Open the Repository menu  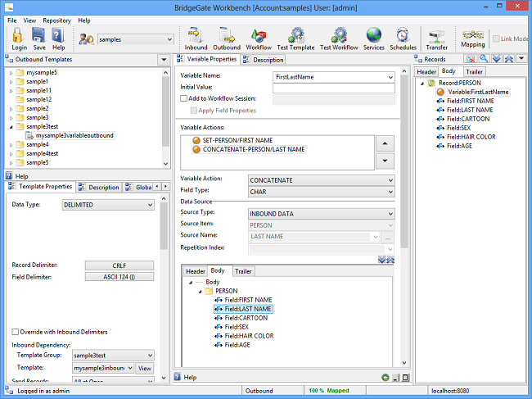coord(56,20)
